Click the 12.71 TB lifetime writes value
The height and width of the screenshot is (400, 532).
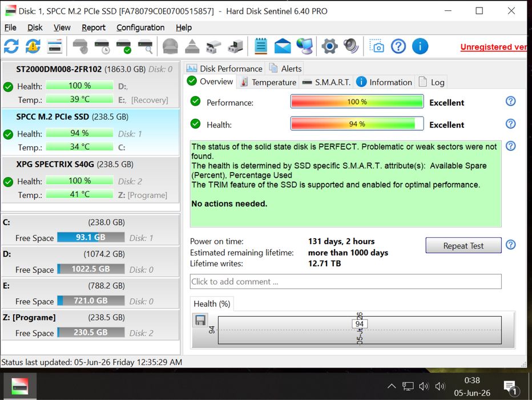click(x=324, y=263)
